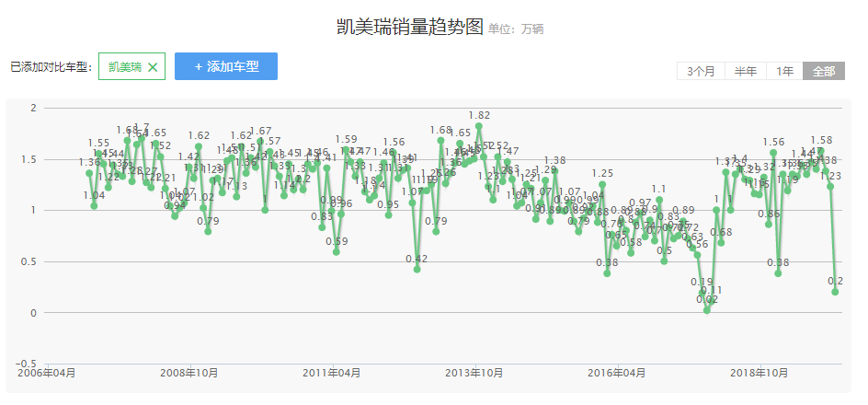The width and height of the screenshot is (868, 405).
Task: Click the data point labeled 0.5
Action: (x=665, y=261)
